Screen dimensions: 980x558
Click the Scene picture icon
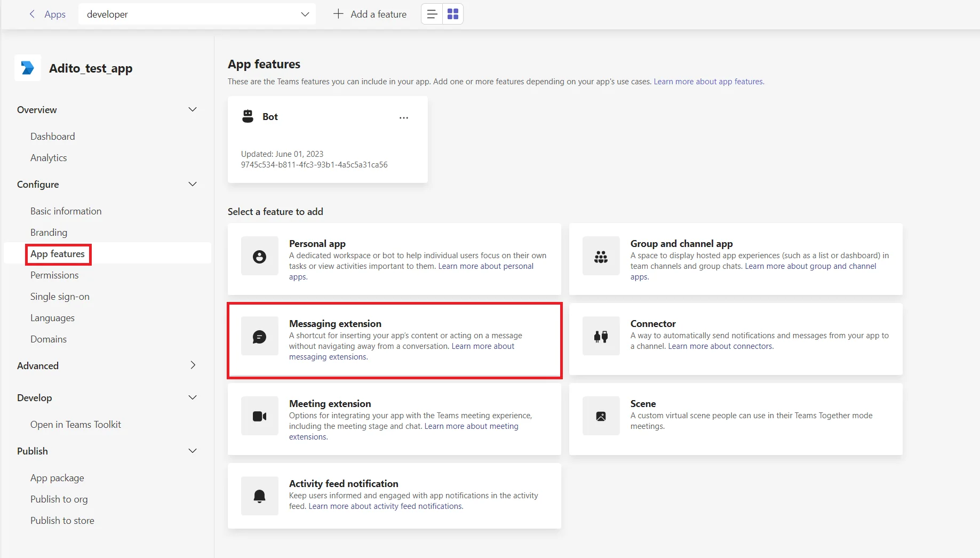click(x=601, y=416)
